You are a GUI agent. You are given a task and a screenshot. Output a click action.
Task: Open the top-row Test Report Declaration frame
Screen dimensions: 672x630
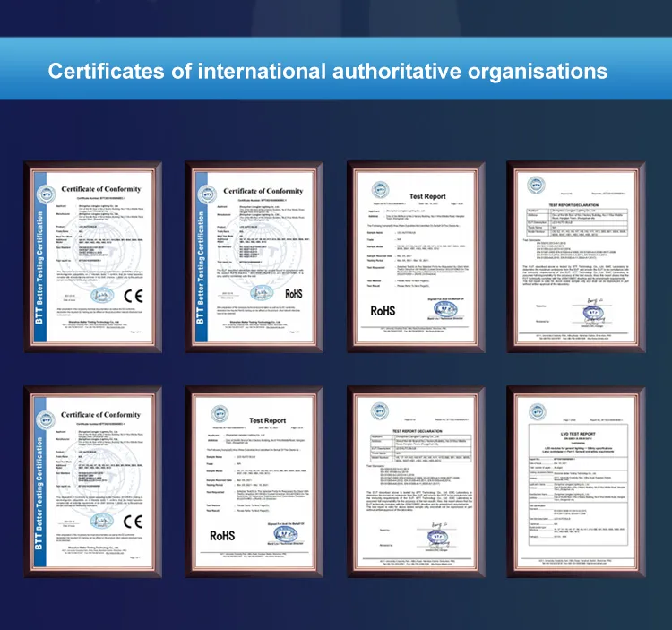click(576, 257)
